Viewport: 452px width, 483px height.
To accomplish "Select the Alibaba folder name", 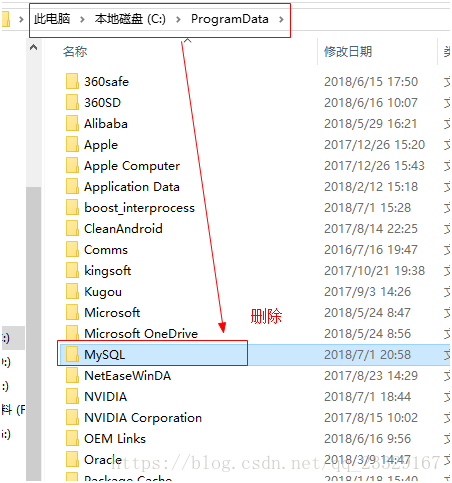I will click(x=106, y=124).
